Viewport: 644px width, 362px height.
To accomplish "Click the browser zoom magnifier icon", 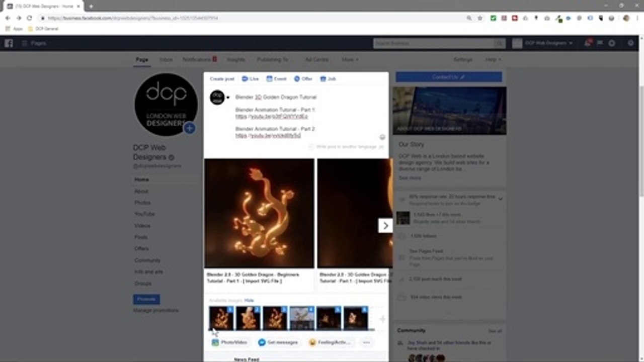I will (469, 18).
